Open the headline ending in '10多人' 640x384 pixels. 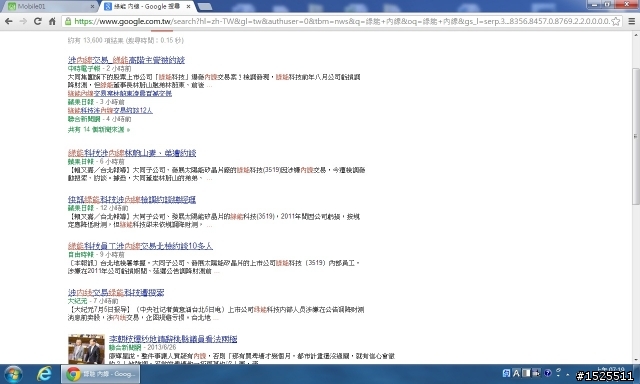click(140, 246)
